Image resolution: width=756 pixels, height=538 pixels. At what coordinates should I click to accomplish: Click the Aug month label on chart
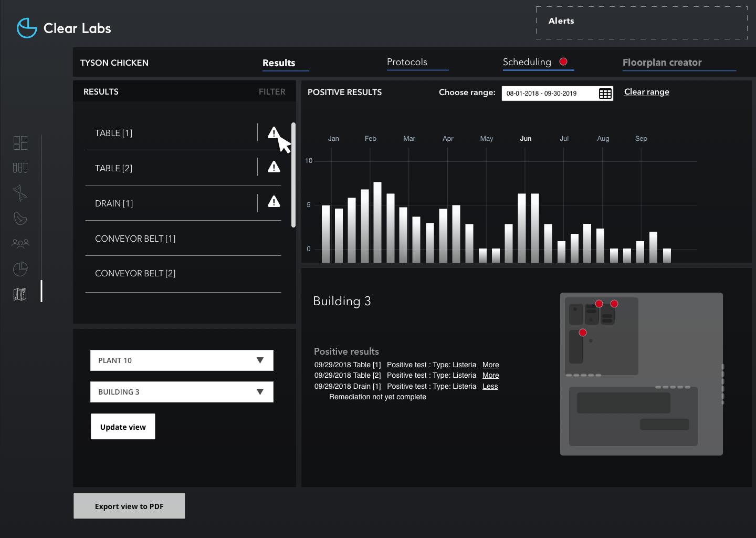(x=603, y=139)
